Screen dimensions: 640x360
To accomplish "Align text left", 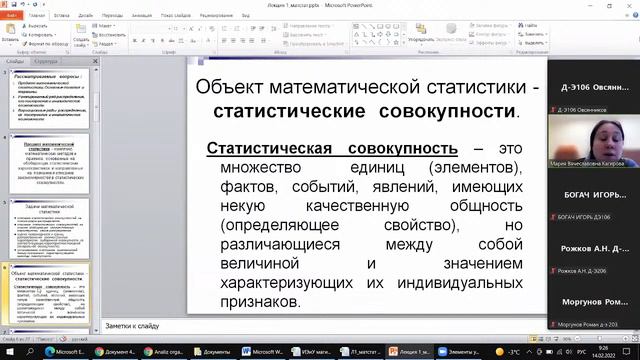I will tap(224, 41).
